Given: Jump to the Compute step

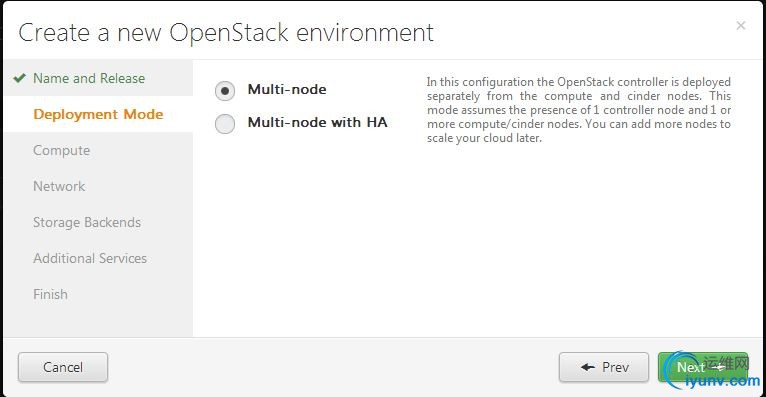Looking at the screenshot, I should (x=62, y=150).
